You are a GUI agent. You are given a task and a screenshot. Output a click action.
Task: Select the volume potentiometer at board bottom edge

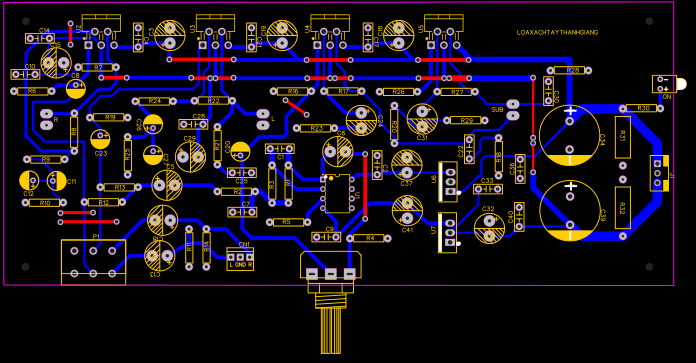(331, 302)
